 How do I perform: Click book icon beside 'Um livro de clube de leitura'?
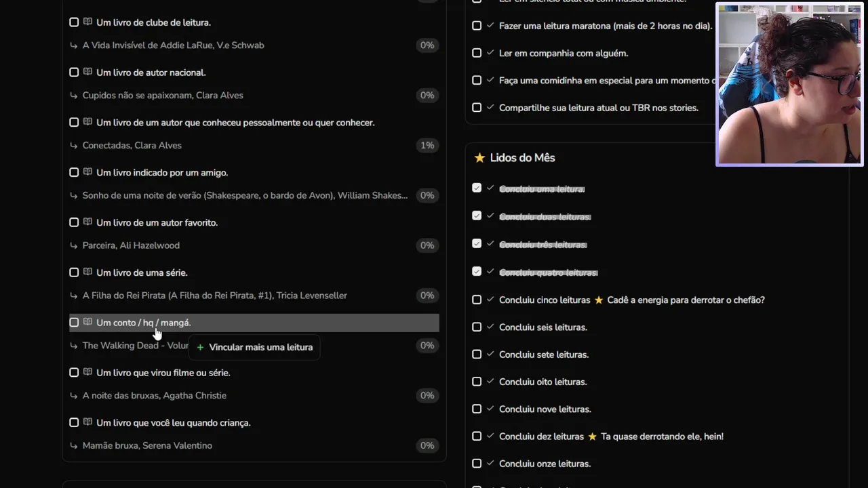click(87, 22)
